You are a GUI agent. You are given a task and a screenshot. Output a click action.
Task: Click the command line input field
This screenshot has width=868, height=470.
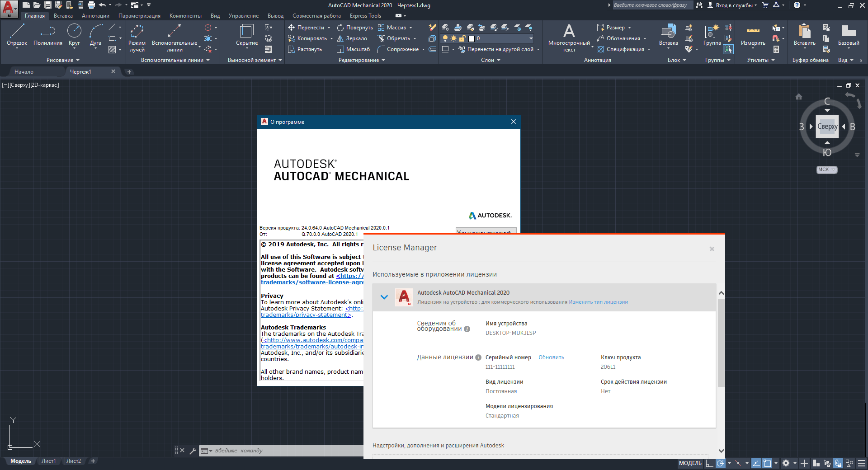(x=288, y=451)
